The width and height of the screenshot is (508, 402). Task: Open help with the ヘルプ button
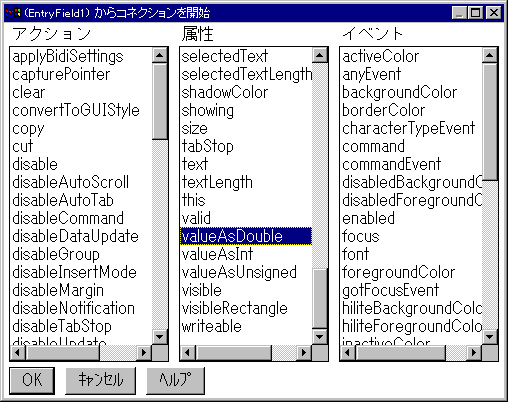point(175,380)
